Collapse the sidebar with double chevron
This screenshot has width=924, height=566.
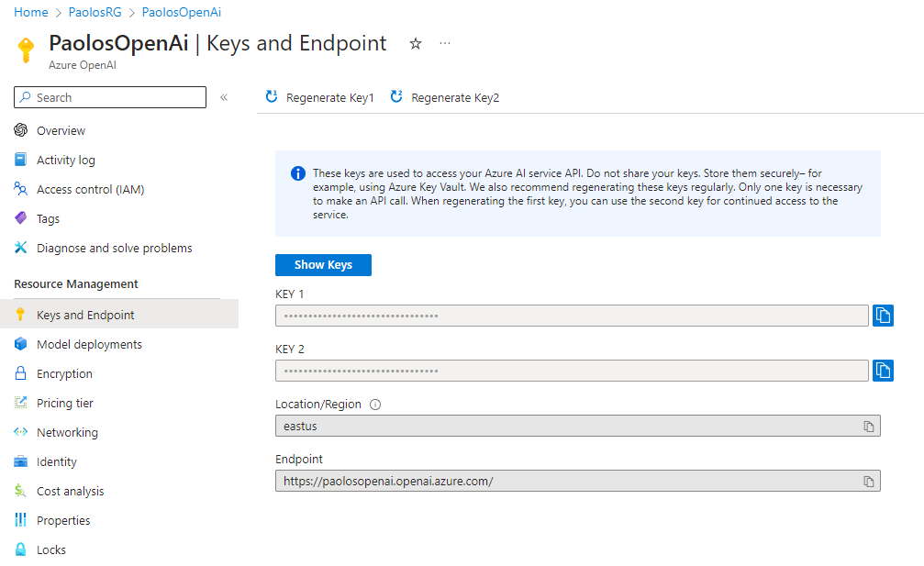[224, 98]
